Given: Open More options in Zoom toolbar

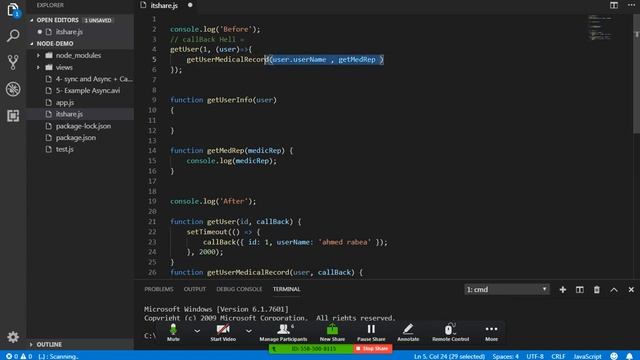Looking at the screenshot, I should 491,332.
